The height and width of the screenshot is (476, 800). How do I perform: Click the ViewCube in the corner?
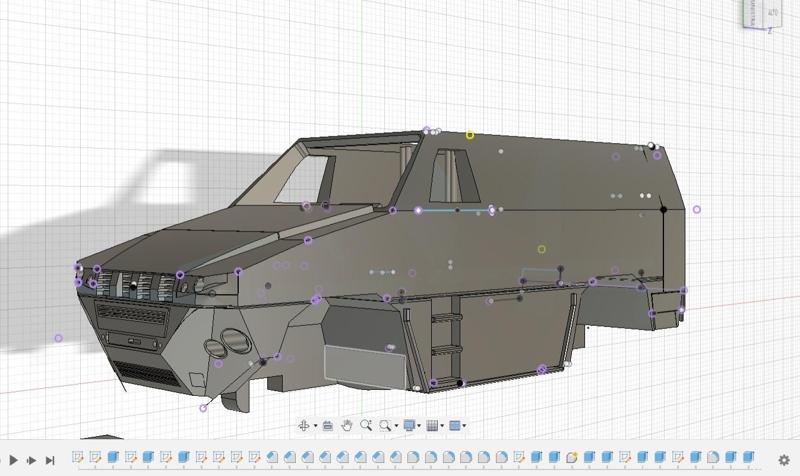coord(762,14)
